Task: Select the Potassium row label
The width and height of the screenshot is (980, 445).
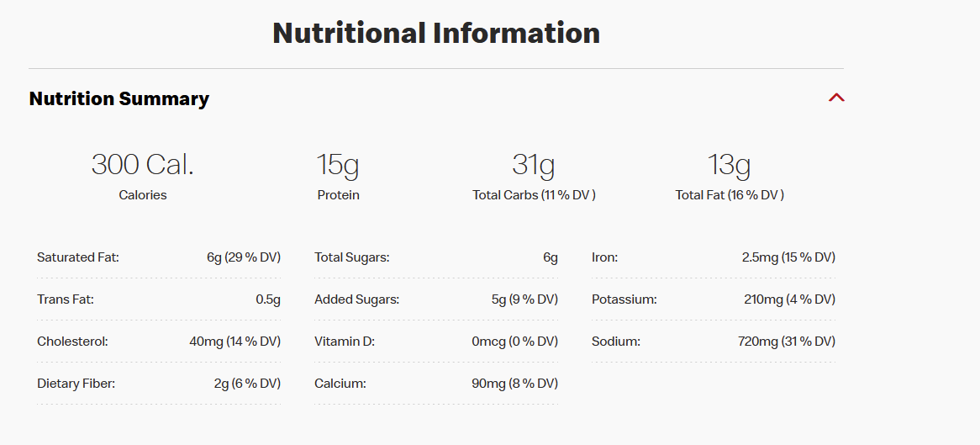Action: coord(624,299)
